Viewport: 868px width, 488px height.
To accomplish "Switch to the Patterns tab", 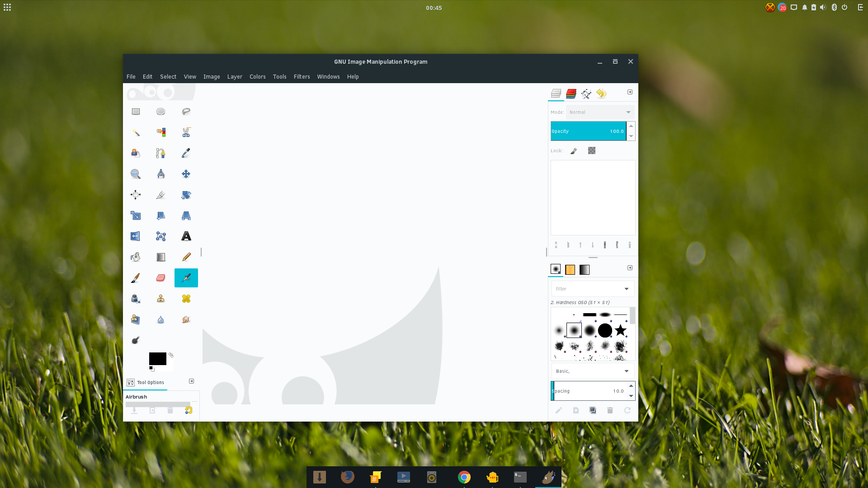I will click(570, 270).
